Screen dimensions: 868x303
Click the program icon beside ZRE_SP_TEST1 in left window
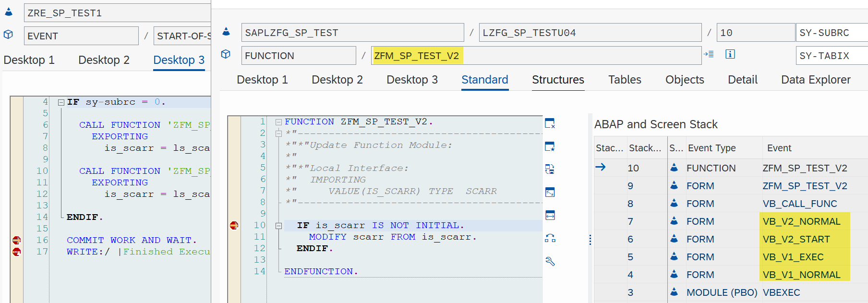[9, 12]
